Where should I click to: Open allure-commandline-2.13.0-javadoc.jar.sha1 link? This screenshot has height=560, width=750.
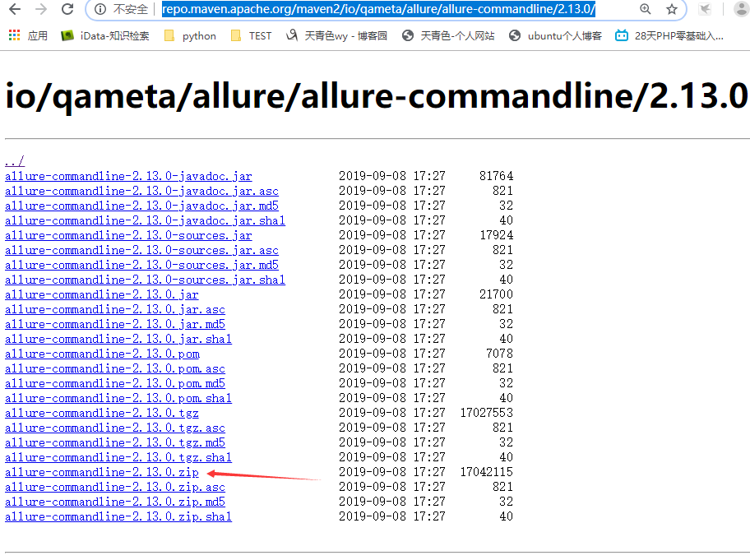pyautogui.click(x=145, y=220)
